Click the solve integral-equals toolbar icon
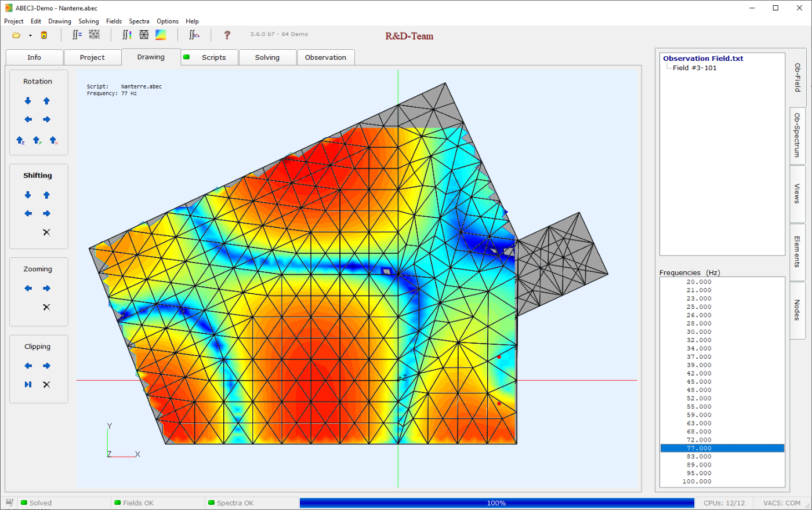 (x=77, y=35)
